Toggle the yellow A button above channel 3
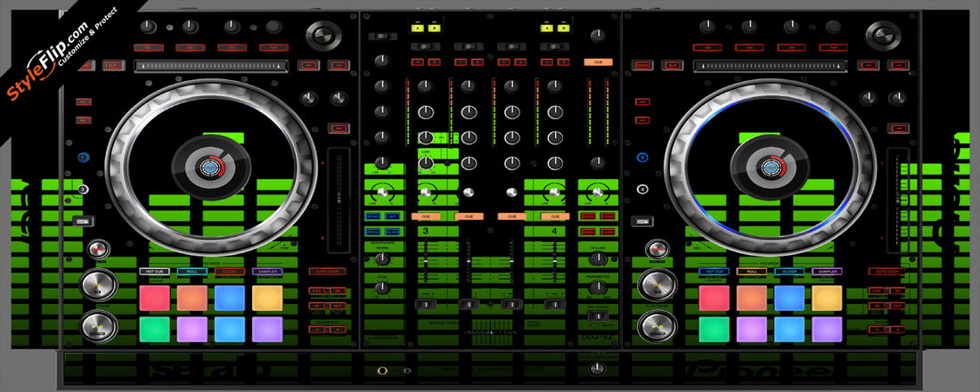Viewport: 980px width, 392px height. click(x=418, y=29)
